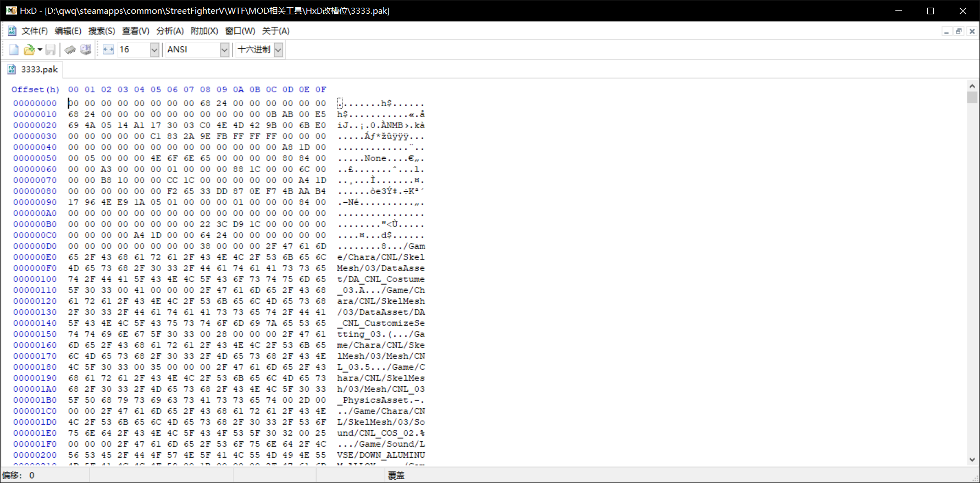
Task: Click the open file folder icon
Action: [29, 50]
